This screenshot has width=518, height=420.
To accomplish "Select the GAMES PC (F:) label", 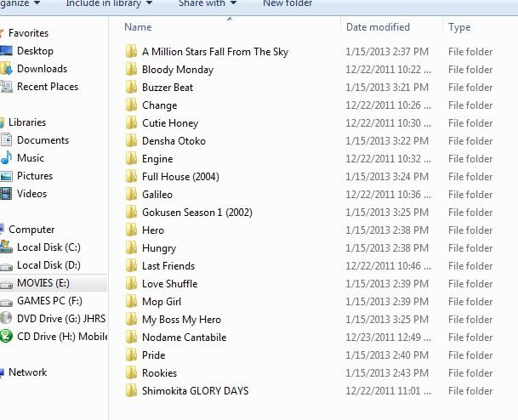I will pos(49,301).
